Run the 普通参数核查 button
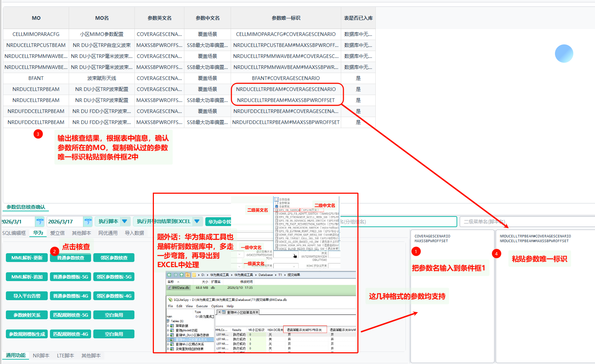Viewport: 595px width, 364px height. (x=71, y=258)
